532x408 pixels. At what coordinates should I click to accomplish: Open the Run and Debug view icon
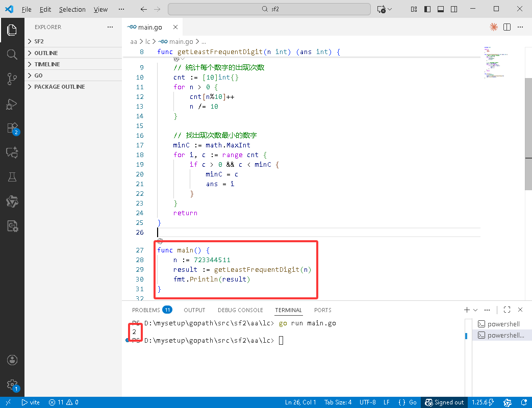12,104
